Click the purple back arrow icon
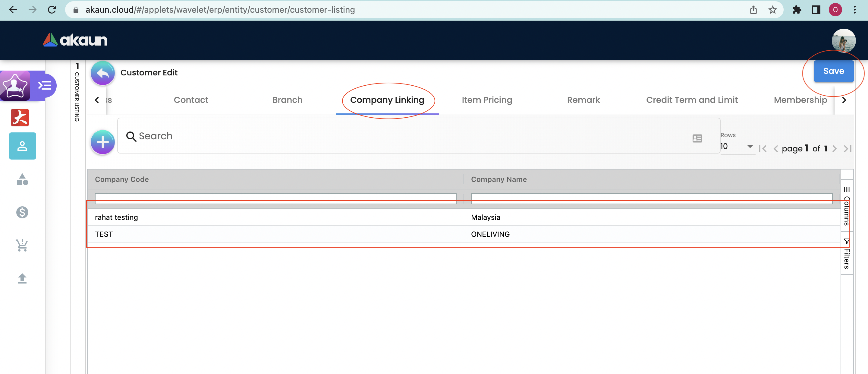This screenshot has height=374, width=868. [102, 73]
